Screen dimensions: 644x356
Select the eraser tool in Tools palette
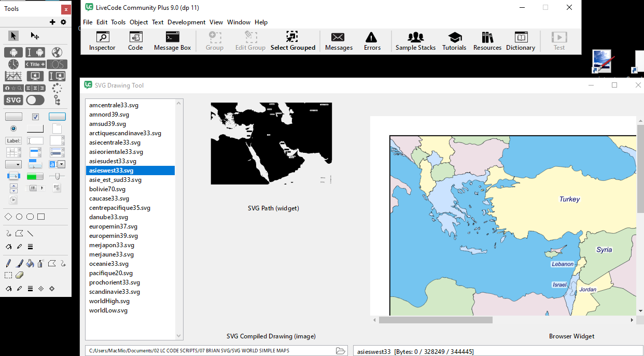(x=20, y=275)
